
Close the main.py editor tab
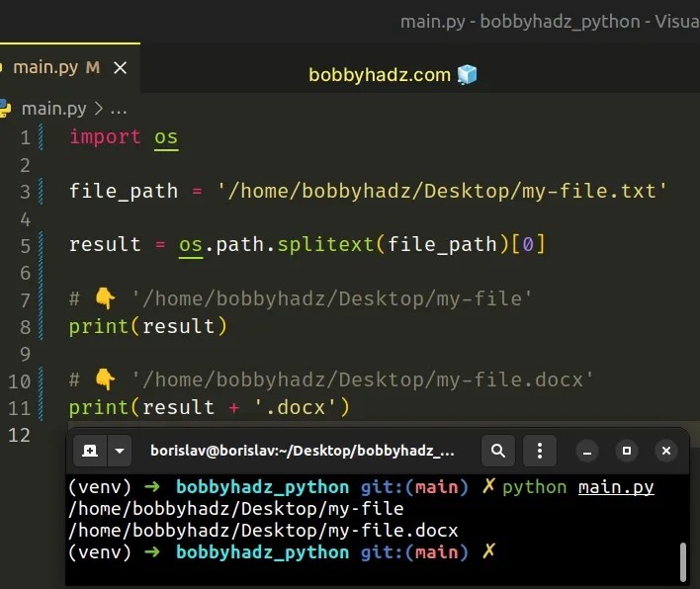tap(120, 68)
